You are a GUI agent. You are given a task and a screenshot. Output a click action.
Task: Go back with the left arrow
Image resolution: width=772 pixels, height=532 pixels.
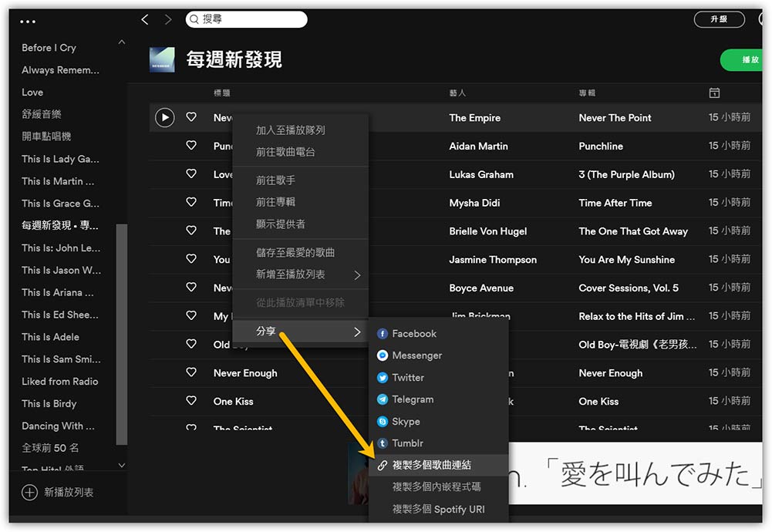pyautogui.click(x=145, y=20)
